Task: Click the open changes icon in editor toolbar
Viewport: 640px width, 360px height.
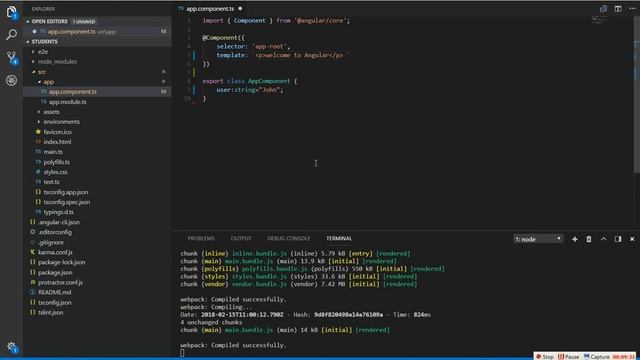Action: click(x=603, y=9)
